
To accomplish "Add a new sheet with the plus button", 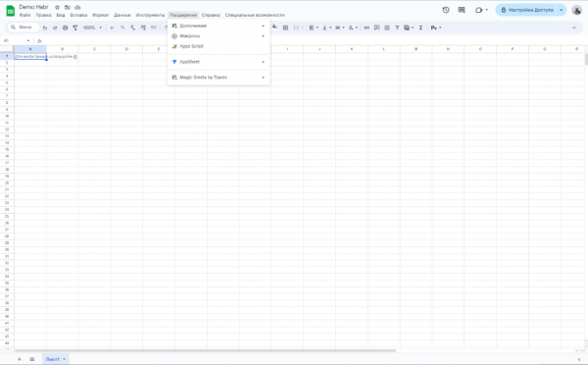I will 20,359.
